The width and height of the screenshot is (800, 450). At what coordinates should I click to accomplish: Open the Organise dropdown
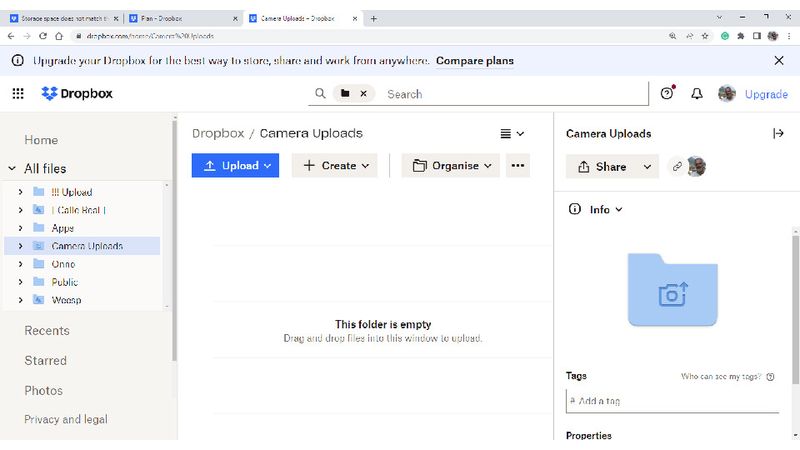pos(451,165)
